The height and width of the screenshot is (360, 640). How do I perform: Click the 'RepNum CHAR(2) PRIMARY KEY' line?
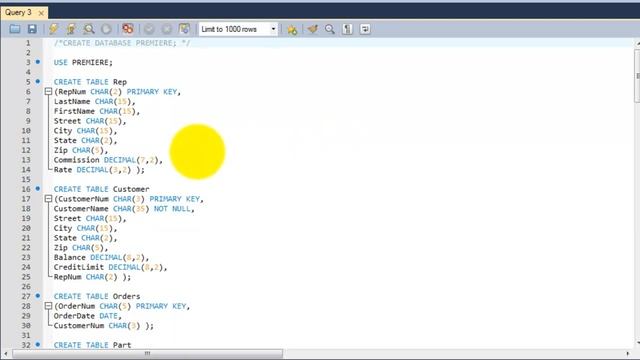117,92
